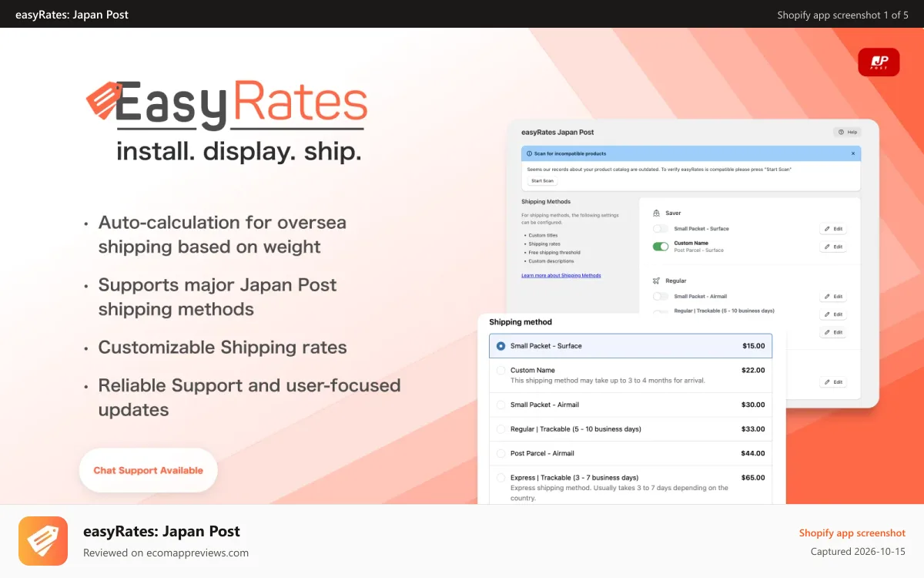Disable the Custom Name toggle
This screenshot has height=578, width=924.
661,247
